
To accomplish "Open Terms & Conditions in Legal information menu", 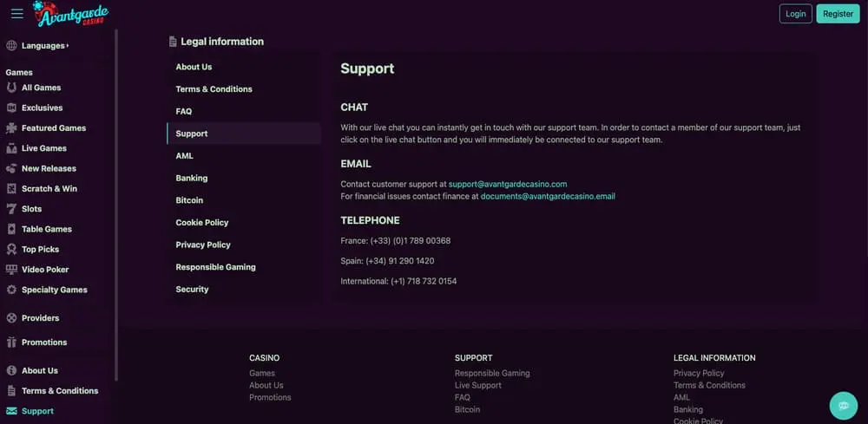I will (x=214, y=89).
